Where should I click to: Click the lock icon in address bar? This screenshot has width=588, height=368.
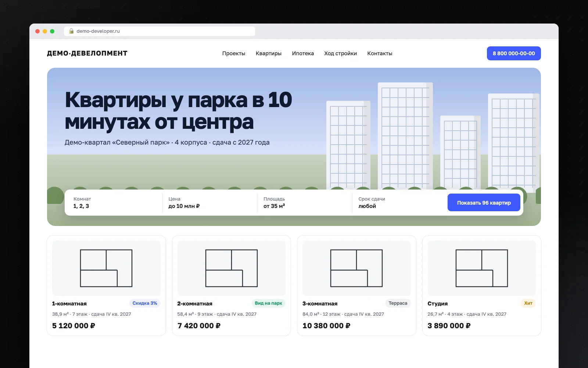[x=71, y=31]
